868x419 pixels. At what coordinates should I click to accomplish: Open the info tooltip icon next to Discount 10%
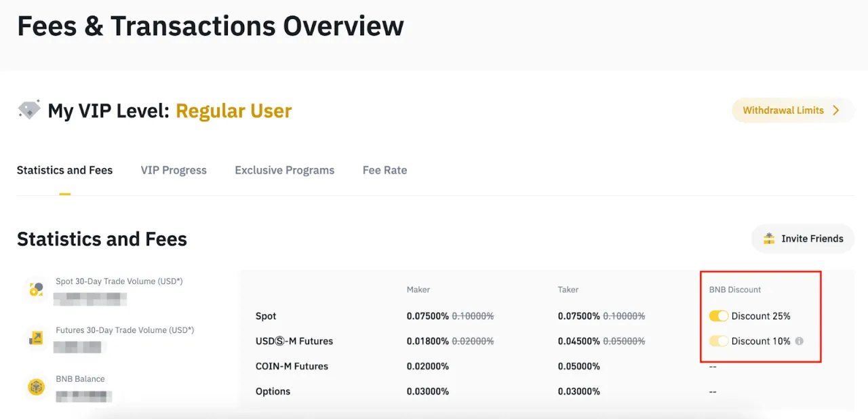(x=799, y=341)
